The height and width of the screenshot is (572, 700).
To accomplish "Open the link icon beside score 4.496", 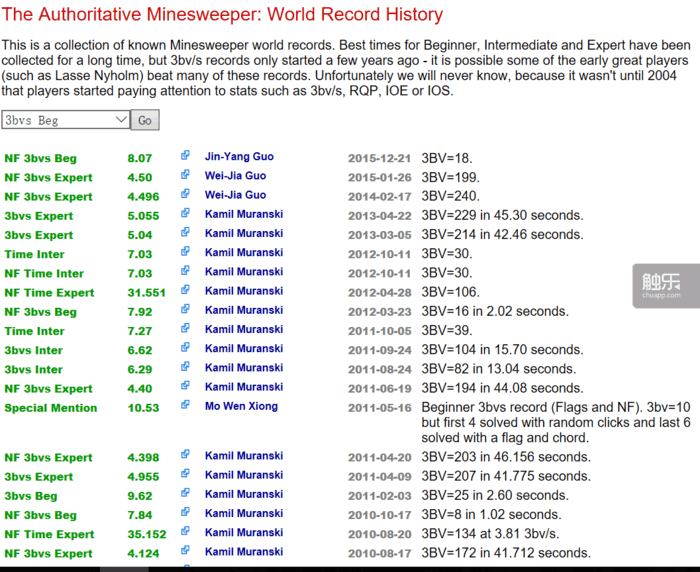I will point(185,195).
